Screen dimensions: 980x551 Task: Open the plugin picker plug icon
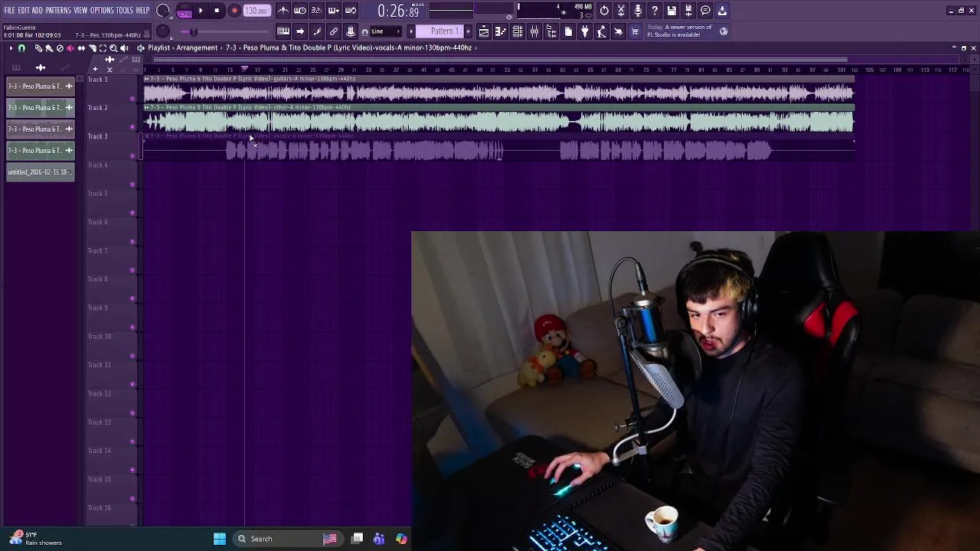[584, 31]
